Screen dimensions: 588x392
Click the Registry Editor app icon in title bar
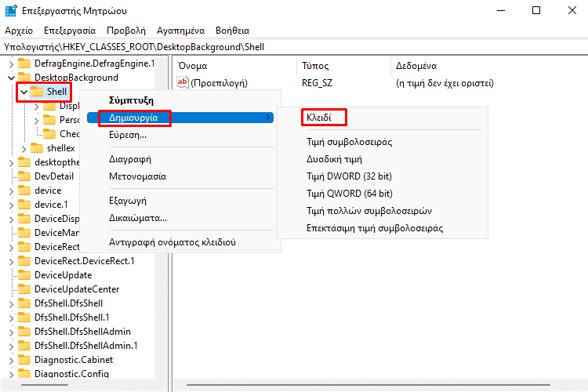11,10
